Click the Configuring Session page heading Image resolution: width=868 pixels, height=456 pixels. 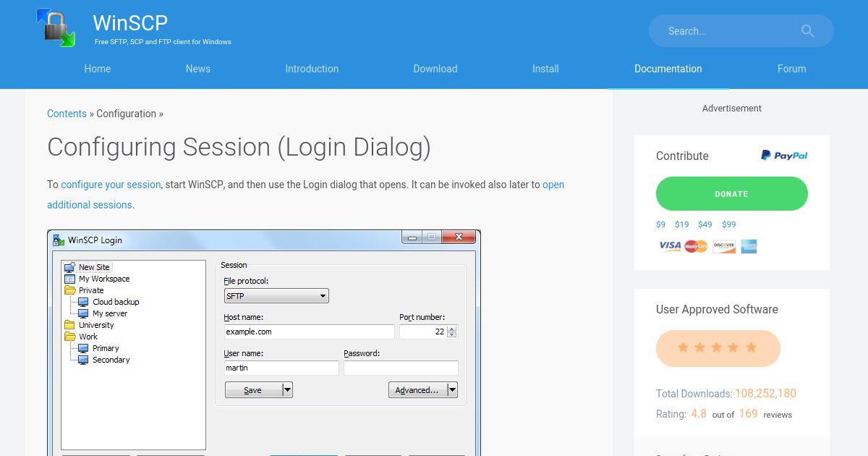(x=239, y=147)
